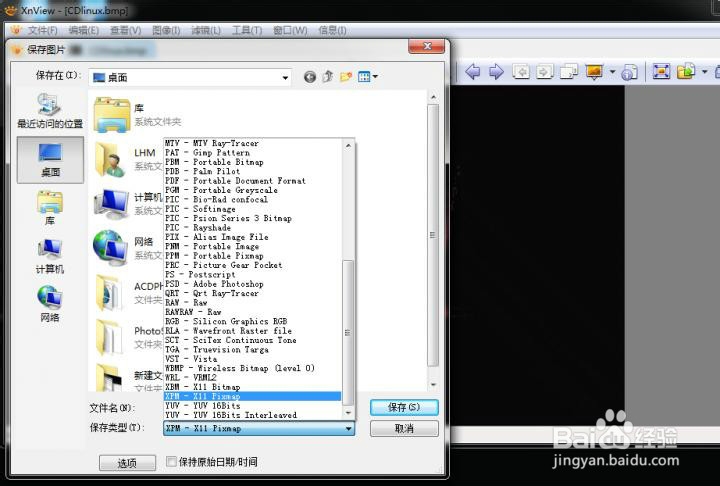
Task: Click the previous page icon in toolbar
Action: click(521, 72)
